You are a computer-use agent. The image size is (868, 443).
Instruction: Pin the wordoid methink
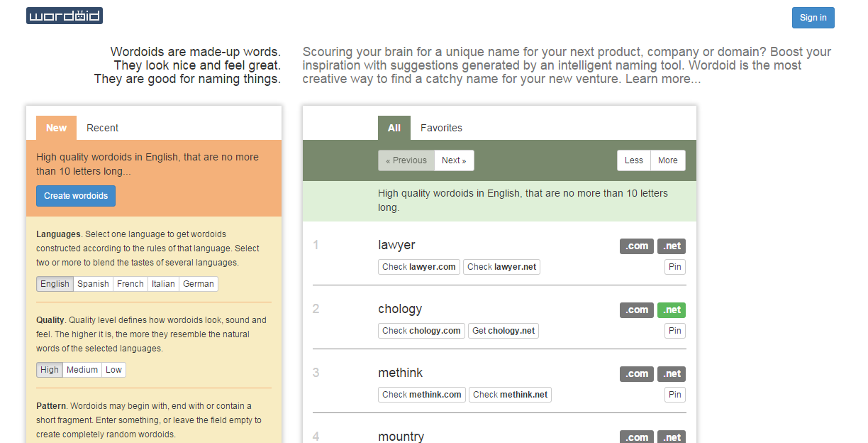coord(674,395)
